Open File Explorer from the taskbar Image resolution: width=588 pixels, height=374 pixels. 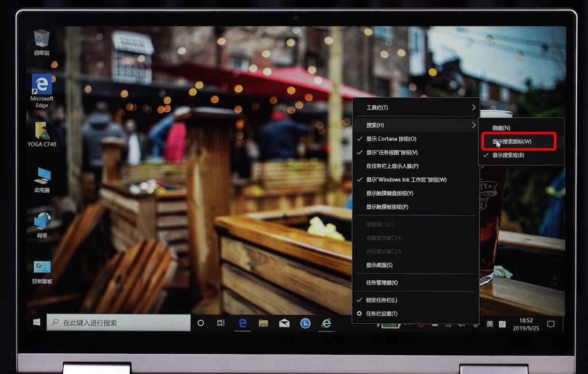[263, 323]
